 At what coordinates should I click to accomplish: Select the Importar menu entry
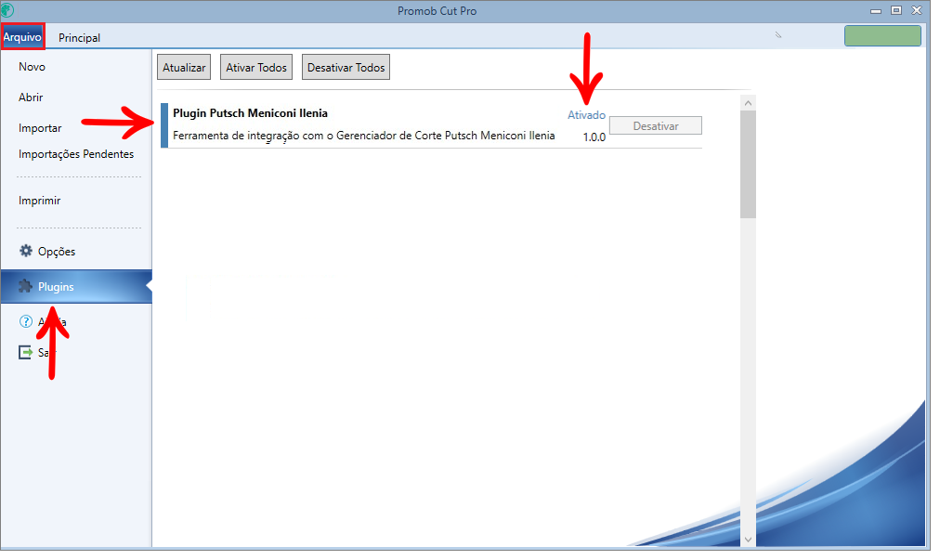coord(40,128)
